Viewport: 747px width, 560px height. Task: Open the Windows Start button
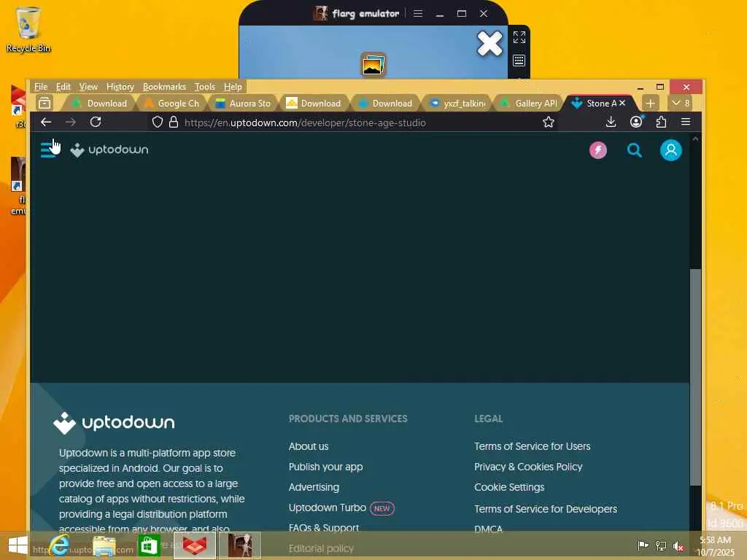click(18, 545)
